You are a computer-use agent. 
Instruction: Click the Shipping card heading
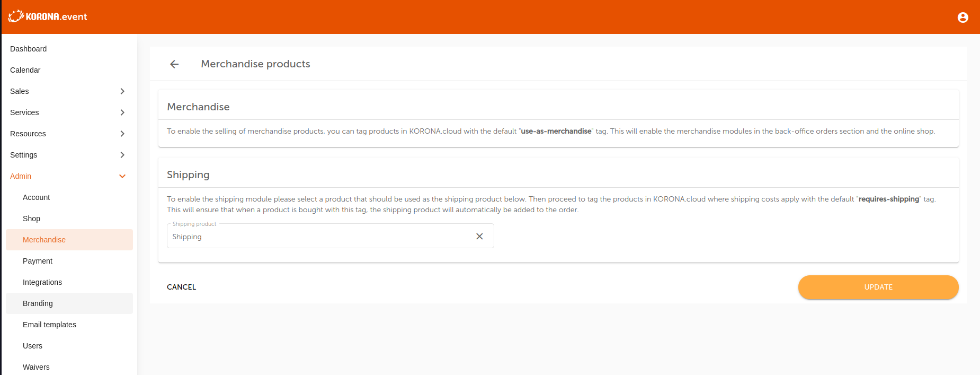pos(188,175)
